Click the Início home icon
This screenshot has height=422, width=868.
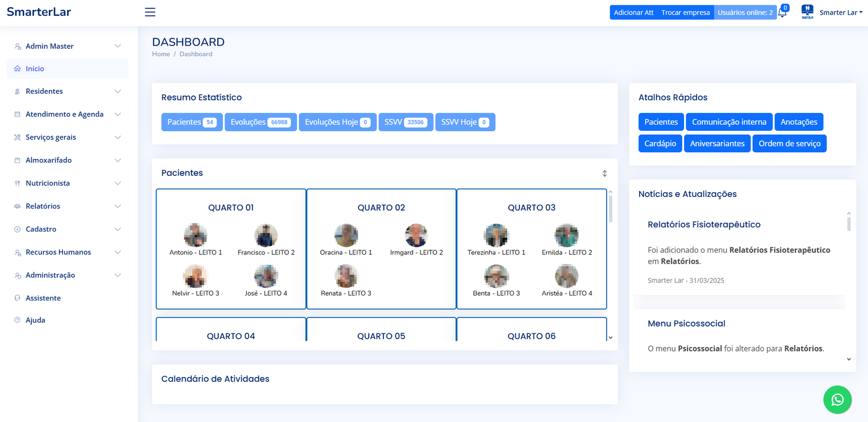17,69
